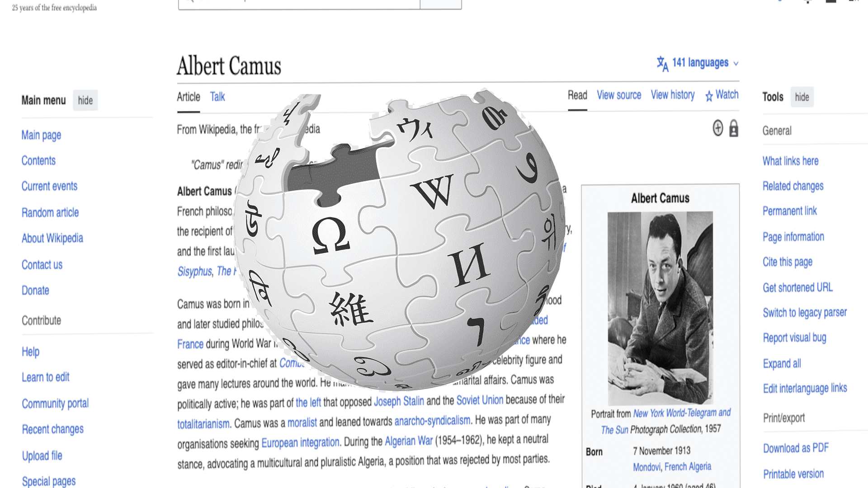
Task: Click the 'Print/export' section heading
Action: tap(784, 418)
